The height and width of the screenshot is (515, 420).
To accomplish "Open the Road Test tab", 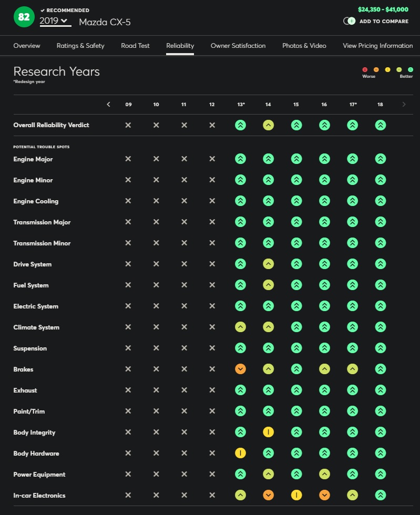I will (x=135, y=46).
